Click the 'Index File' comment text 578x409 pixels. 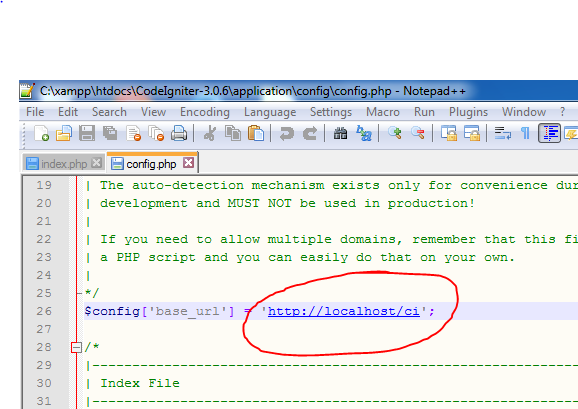point(140,383)
